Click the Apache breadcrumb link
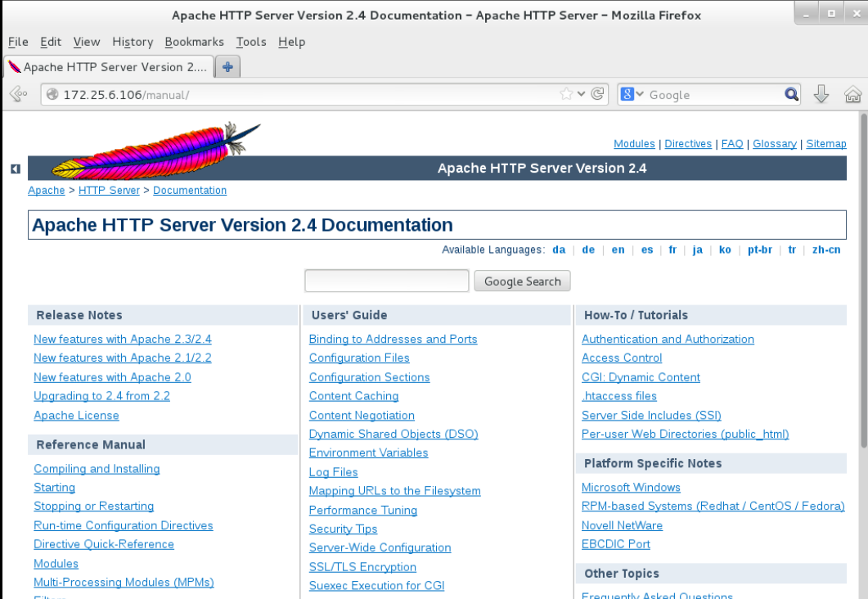This screenshot has height=599, width=868. tap(47, 190)
